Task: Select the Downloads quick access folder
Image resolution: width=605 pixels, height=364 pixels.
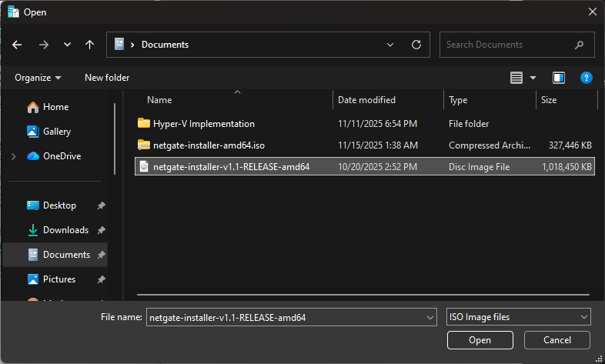Action: click(65, 230)
